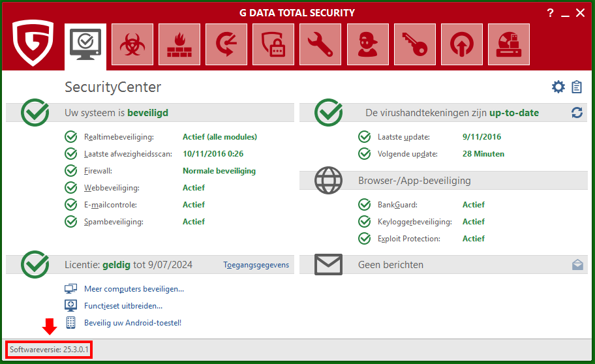This screenshot has width=595, height=364.
Task: Click the help question mark
Action: 550,13
